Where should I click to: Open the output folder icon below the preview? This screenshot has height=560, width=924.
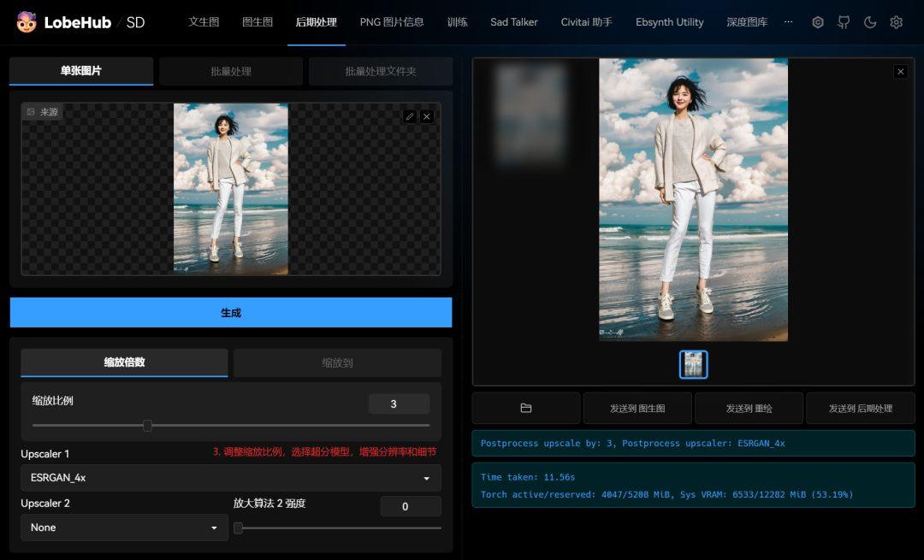(x=525, y=408)
